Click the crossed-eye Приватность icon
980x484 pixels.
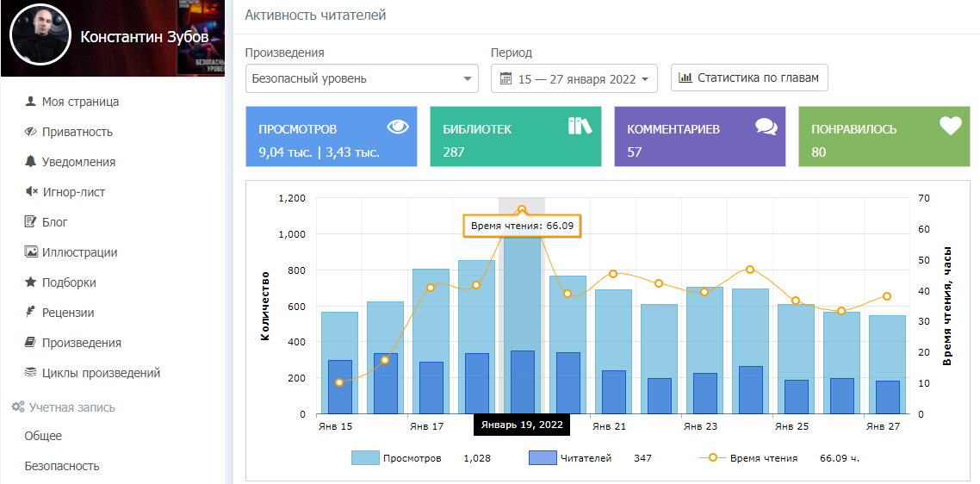tap(31, 132)
